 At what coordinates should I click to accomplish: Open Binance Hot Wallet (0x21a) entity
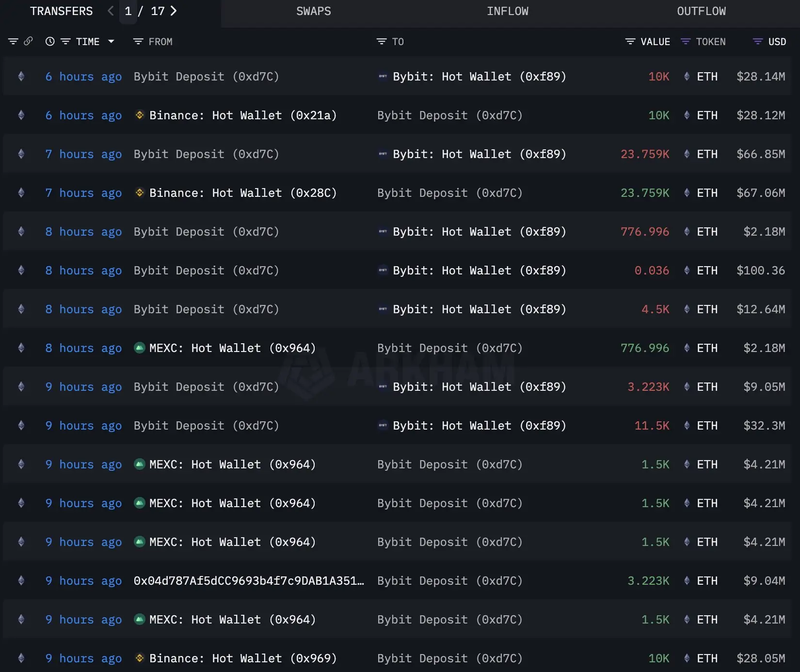[x=243, y=115]
